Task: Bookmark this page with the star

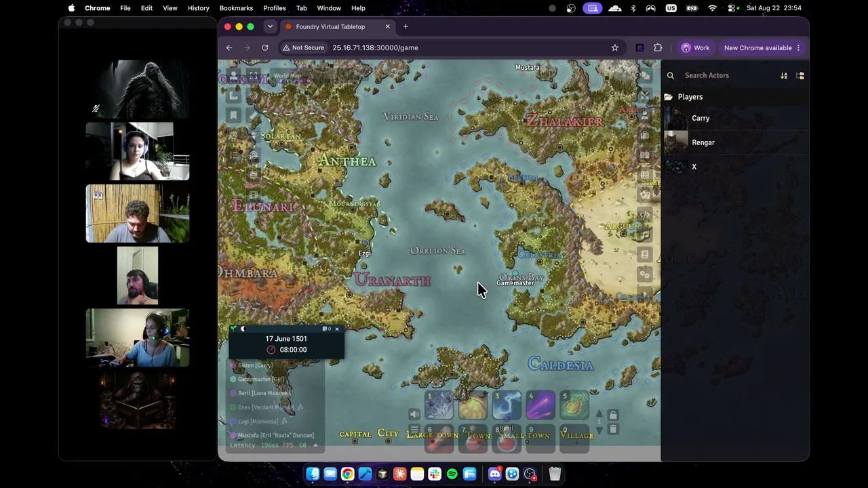Action: pyautogui.click(x=615, y=48)
